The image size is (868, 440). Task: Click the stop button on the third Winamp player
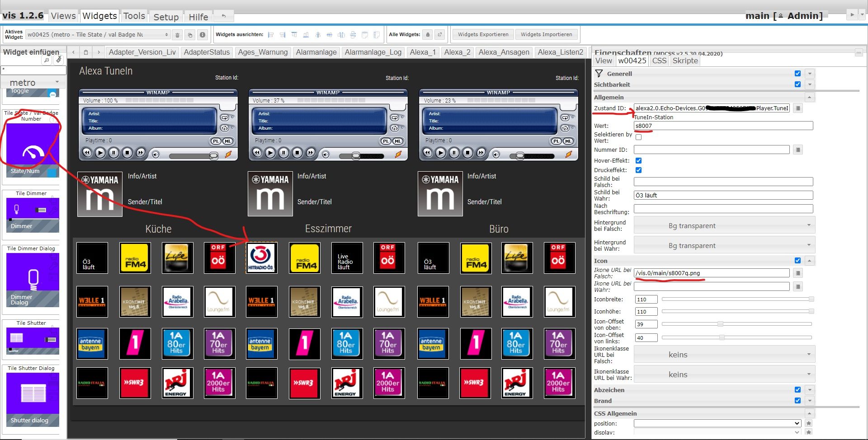[x=467, y=153]
